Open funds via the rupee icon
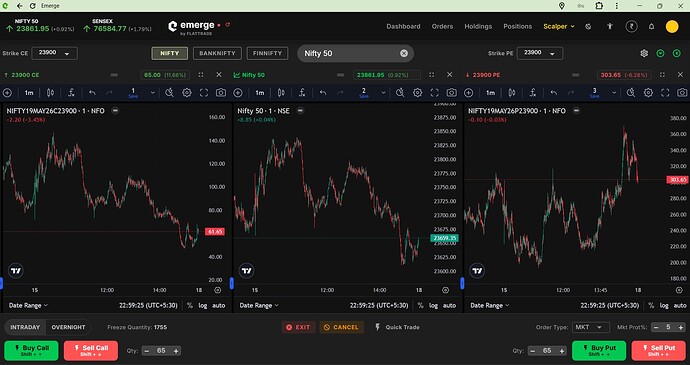 (x=631, y=26)
